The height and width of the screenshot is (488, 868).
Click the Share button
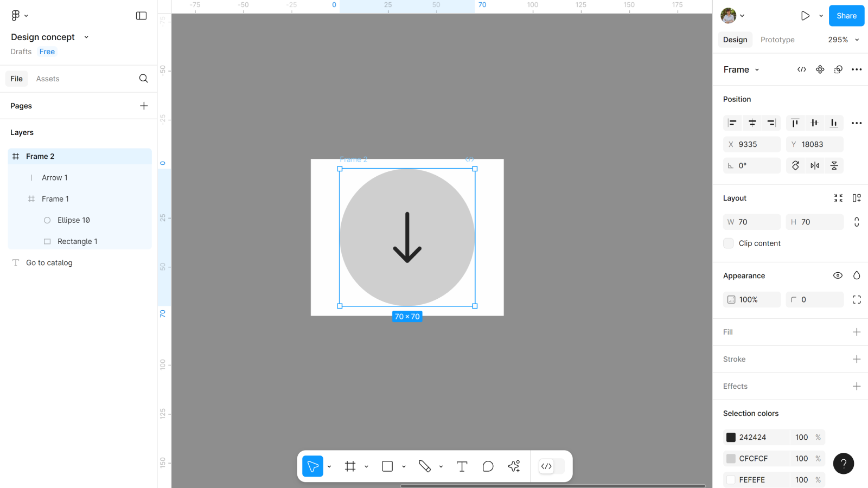846,16
